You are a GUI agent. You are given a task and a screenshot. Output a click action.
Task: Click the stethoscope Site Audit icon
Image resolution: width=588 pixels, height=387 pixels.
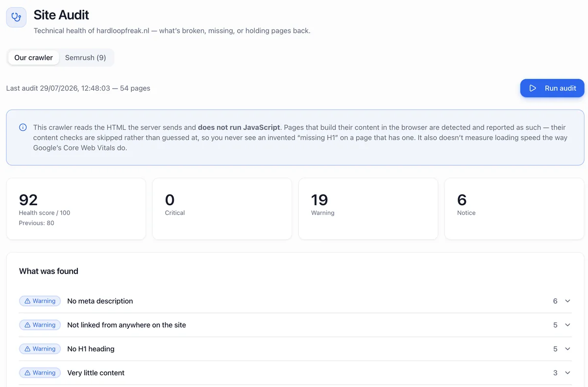[x=16, y=17]
